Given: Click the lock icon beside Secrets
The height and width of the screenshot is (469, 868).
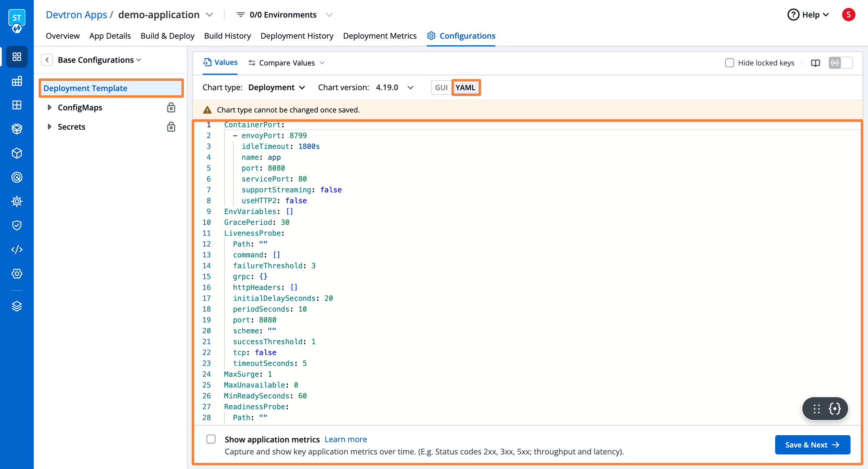Looking at the screenshot, I should click(171, 127).
